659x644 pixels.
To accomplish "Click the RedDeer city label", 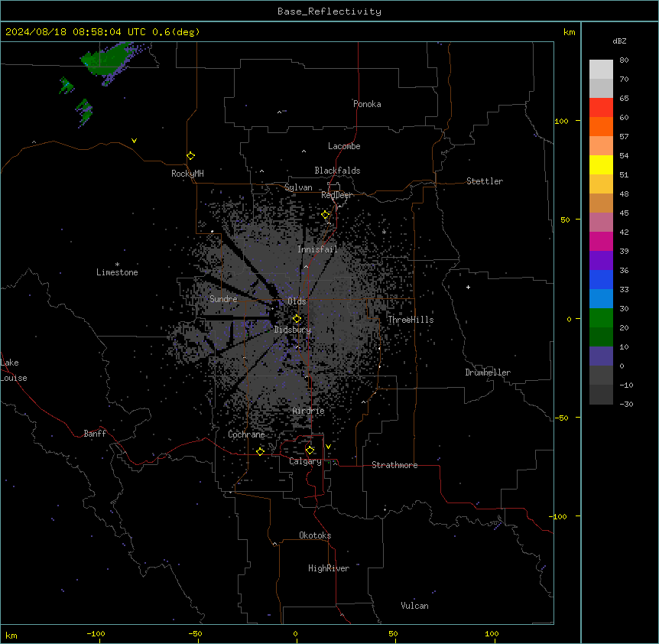I will (336, 195).
